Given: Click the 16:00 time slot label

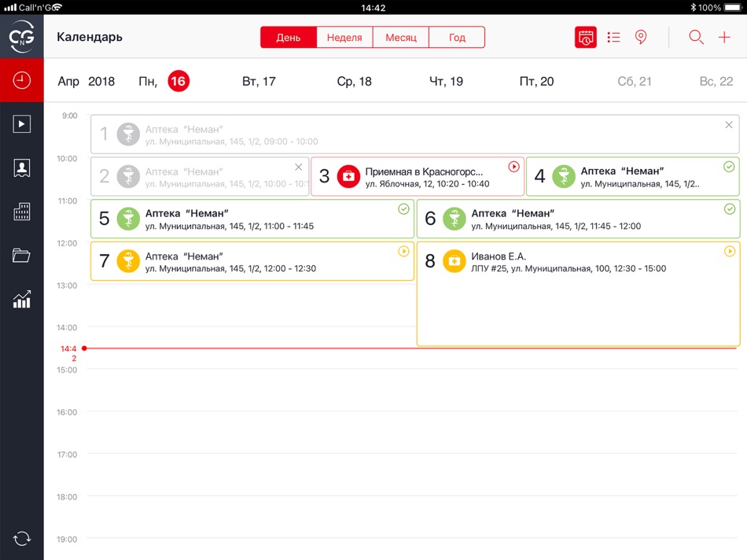Looking at the screenshot, I should click(67, 412).
